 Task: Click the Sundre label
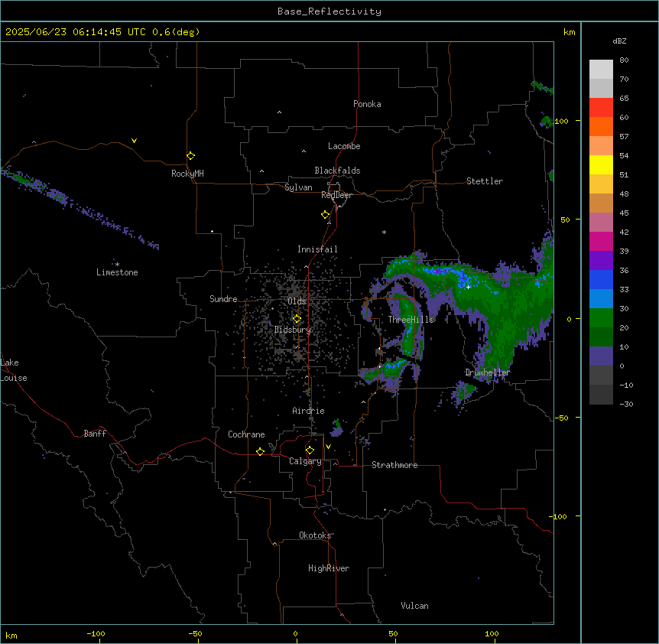[x=223, y=299]
